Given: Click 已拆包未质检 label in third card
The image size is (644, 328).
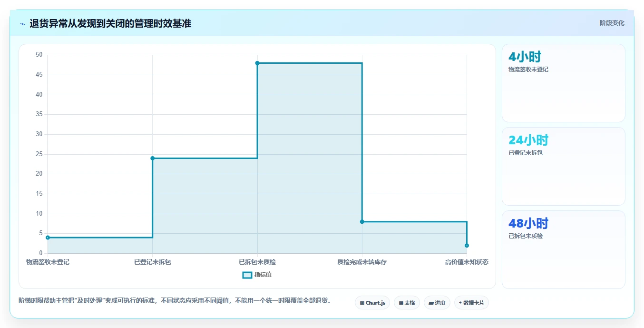Looking at the screenshot, I should (526, 236).
